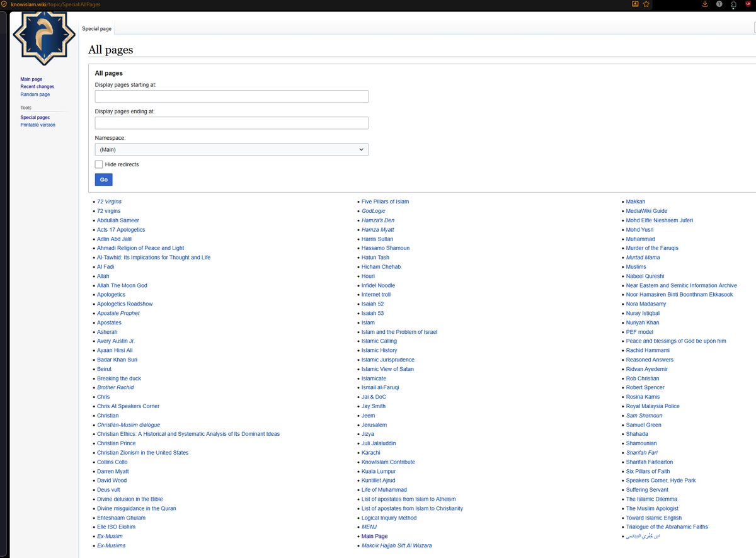The width and height of the screenshot is (756, 558).
Task: Bookmark this page with the star icon
Action: point(646,4)
